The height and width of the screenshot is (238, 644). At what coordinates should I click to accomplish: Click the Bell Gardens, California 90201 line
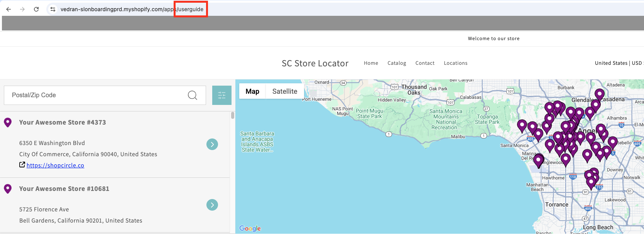[81, 221]
